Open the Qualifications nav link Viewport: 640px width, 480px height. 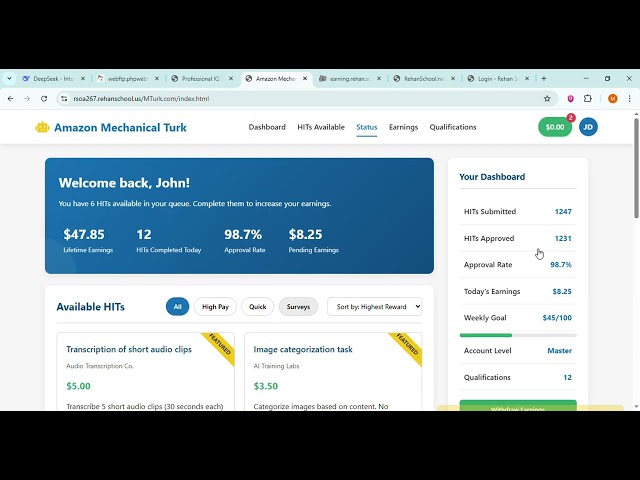click(x=453, y=127)
